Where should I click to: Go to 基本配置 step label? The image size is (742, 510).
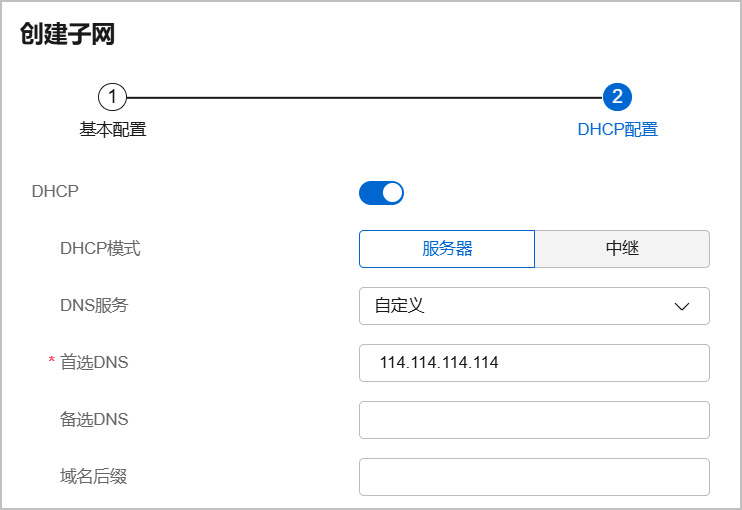(113, 129)
